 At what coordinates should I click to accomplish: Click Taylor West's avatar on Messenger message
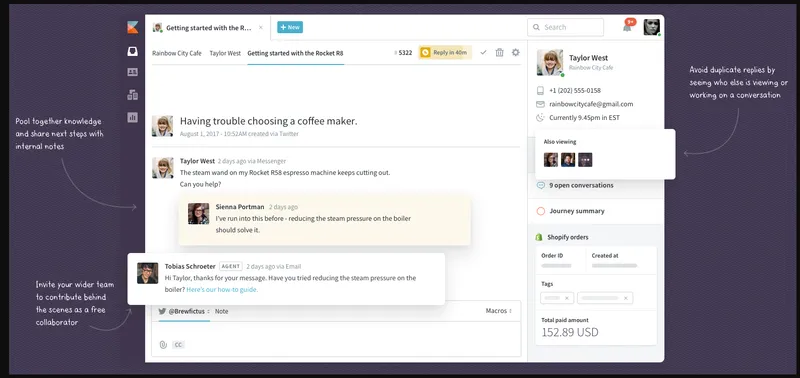point(162,168)
